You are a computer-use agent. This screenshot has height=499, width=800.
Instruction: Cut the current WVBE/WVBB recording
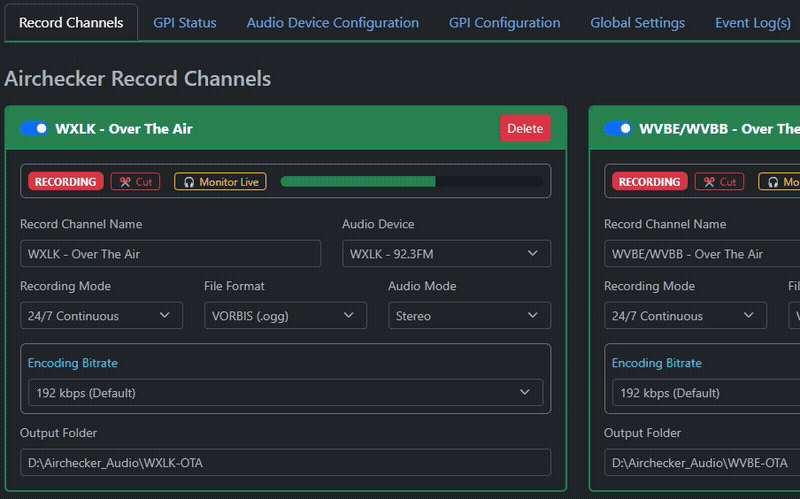pos(719,182)
